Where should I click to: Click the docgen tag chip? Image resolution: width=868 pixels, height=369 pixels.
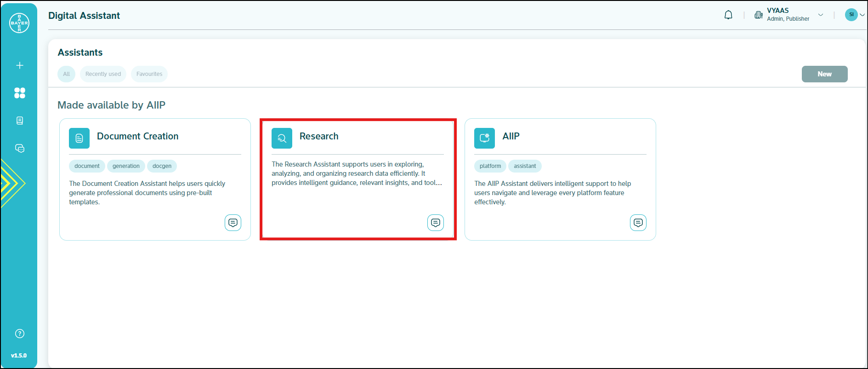click(162, 166)
